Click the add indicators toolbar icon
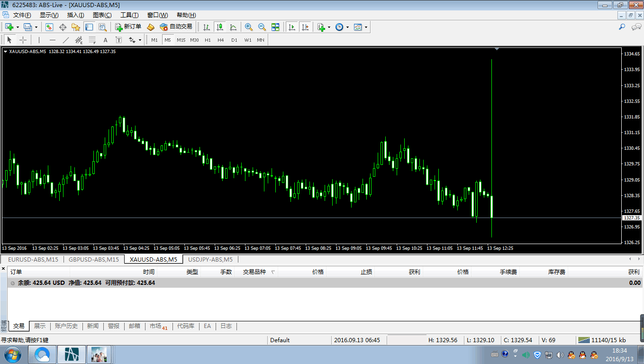 tap(321, 27)
